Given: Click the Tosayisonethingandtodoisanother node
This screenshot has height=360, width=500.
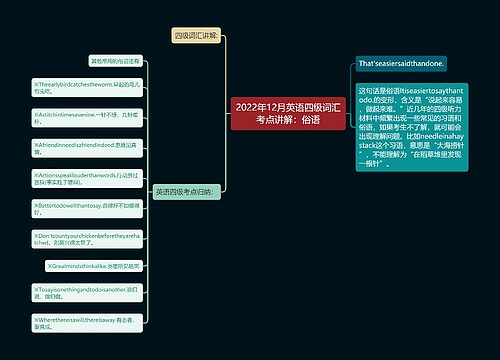Looking at the screenshot, I should (x=87, y=293).
